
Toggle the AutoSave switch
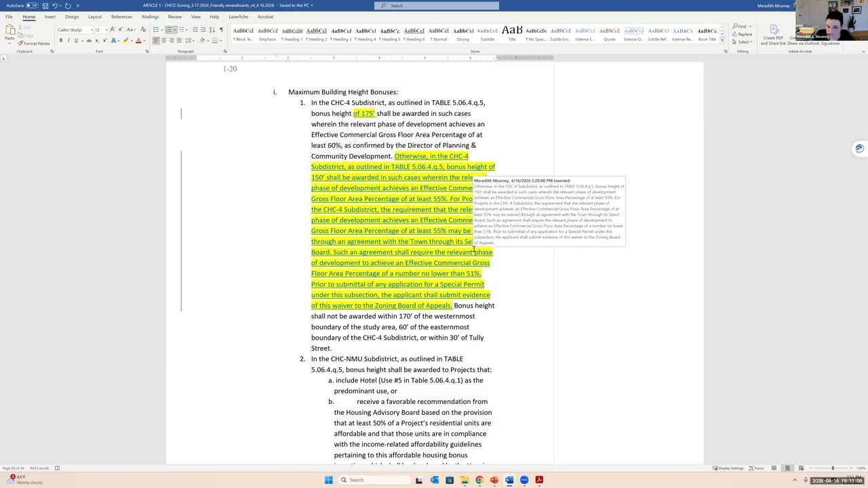pos(31,5)
